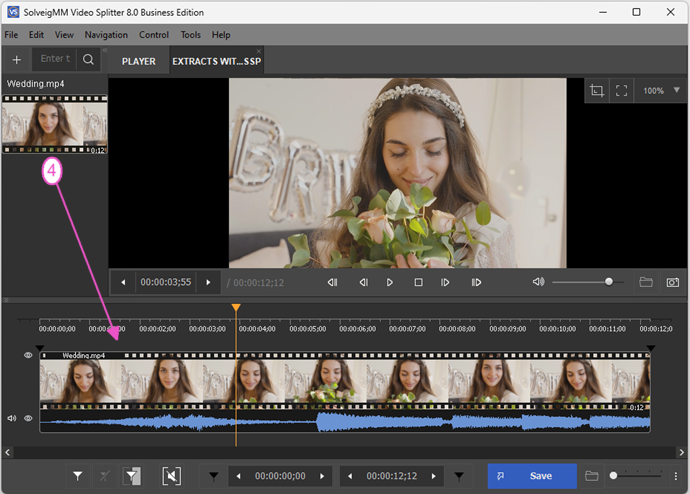
Task: Select the EXTRACTS WIT...SSP tab
Action: coord(217,61)
